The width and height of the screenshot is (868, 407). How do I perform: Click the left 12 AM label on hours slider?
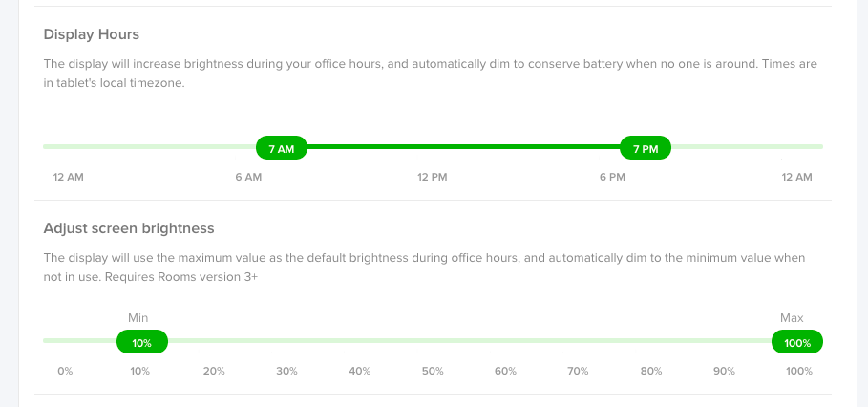(69, 177)
